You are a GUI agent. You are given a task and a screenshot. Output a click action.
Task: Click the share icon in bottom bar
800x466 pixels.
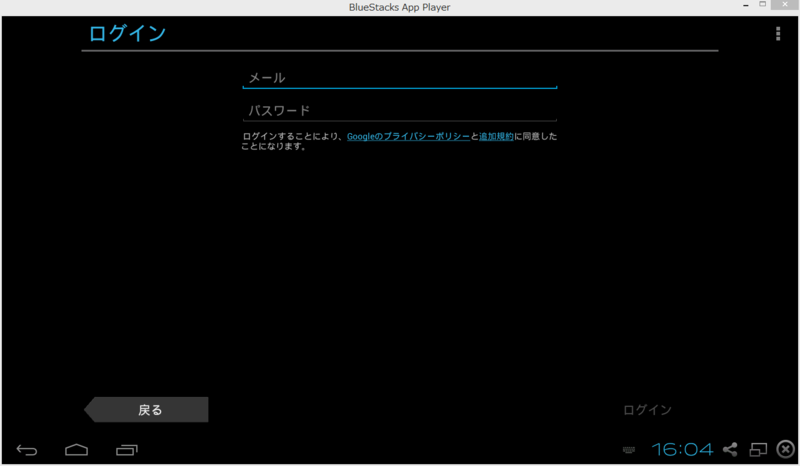[x=730, y=449]
